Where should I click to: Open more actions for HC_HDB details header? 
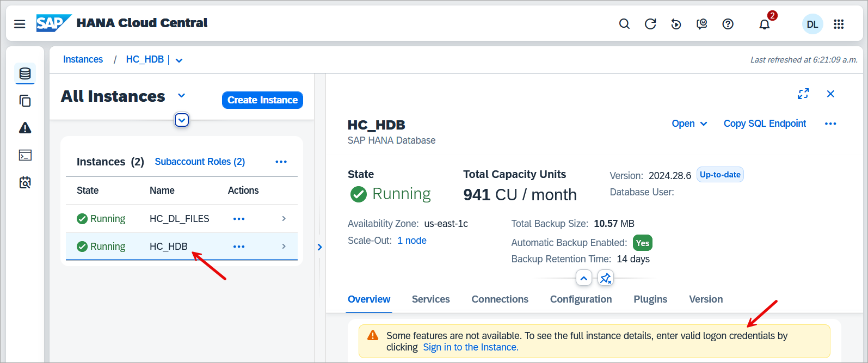pyautogui.click(x=830, y=124)
